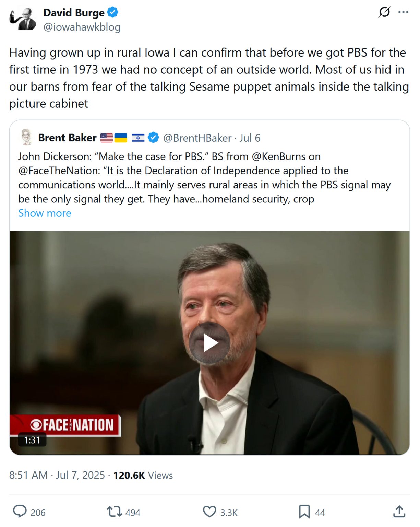
Task: Play the Face the Nation video
Action: point(209,343)
